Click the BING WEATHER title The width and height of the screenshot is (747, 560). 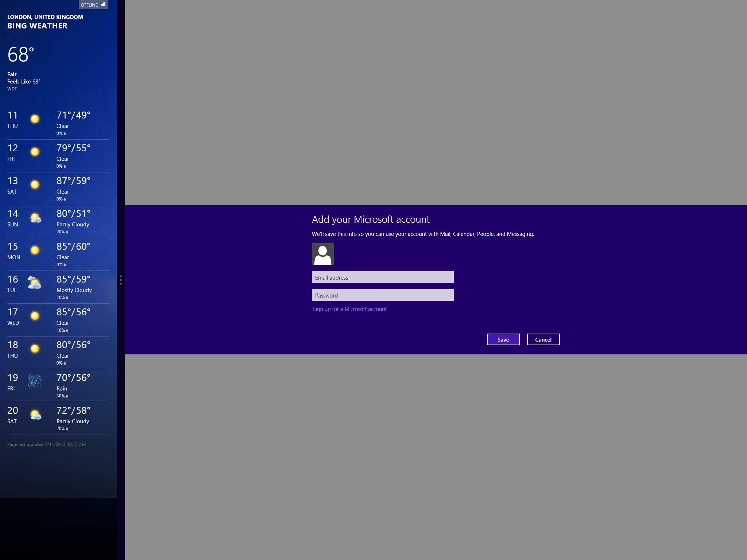click(37, 26)
